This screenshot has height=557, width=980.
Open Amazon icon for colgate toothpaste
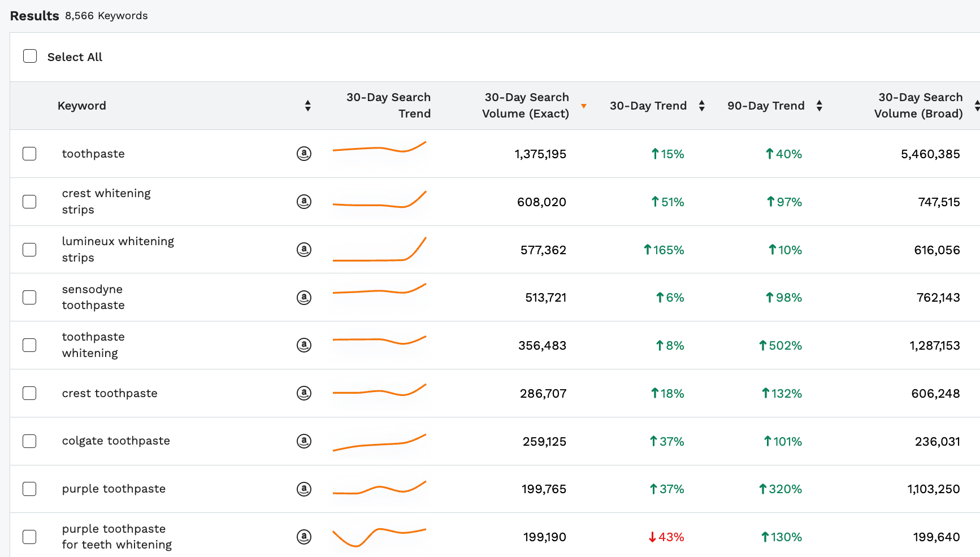coord(304,441)
